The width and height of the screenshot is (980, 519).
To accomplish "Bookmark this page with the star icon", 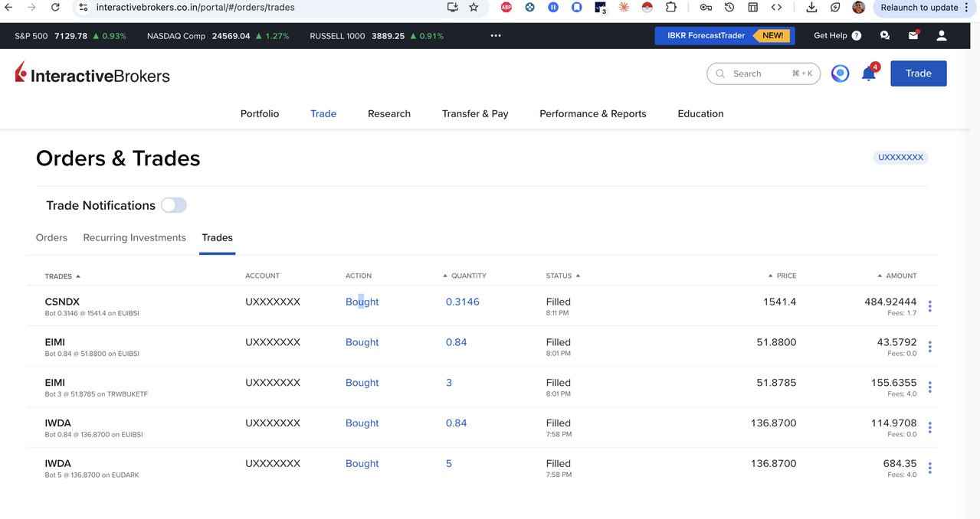I will click(x=474, y=7).
